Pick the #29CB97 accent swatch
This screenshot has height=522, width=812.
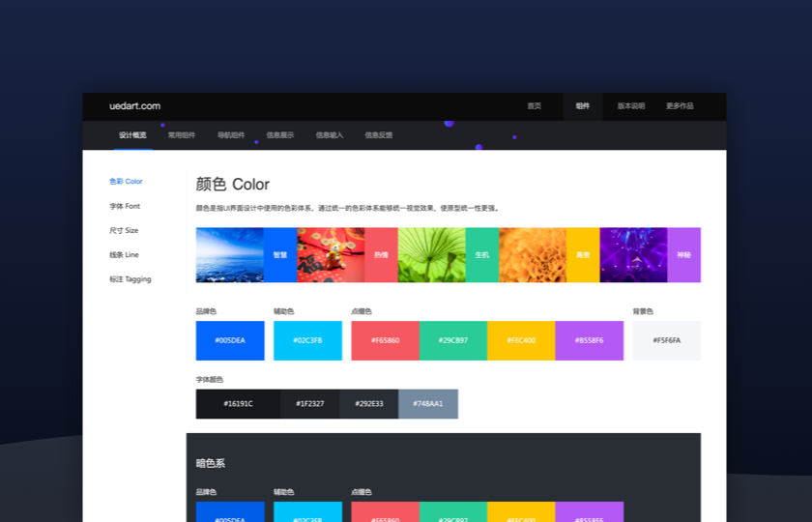(453, 340)
